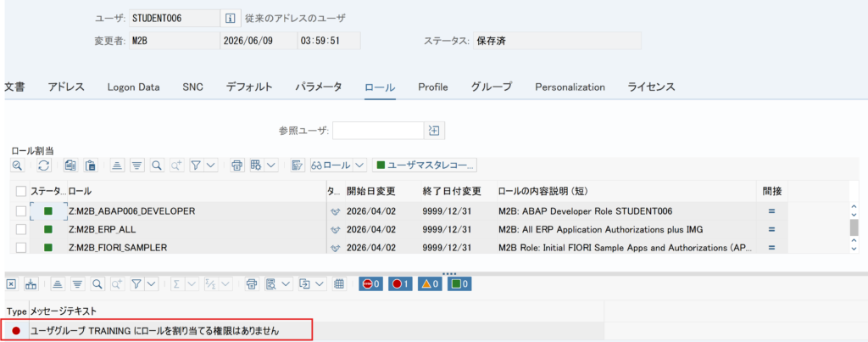Expand the layout settings dropdown in role toolbar
The image size is (868, 342).
point(271,165)
